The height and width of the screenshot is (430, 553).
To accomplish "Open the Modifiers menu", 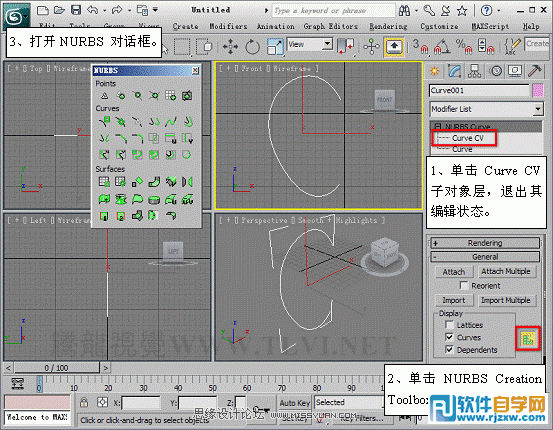I will click(x=228, y=26).
